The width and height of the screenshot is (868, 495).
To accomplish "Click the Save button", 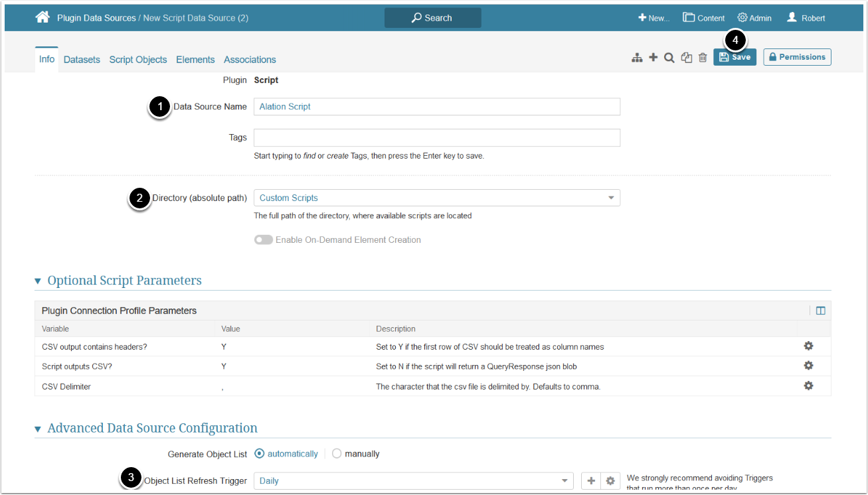I will click(735, 57).
